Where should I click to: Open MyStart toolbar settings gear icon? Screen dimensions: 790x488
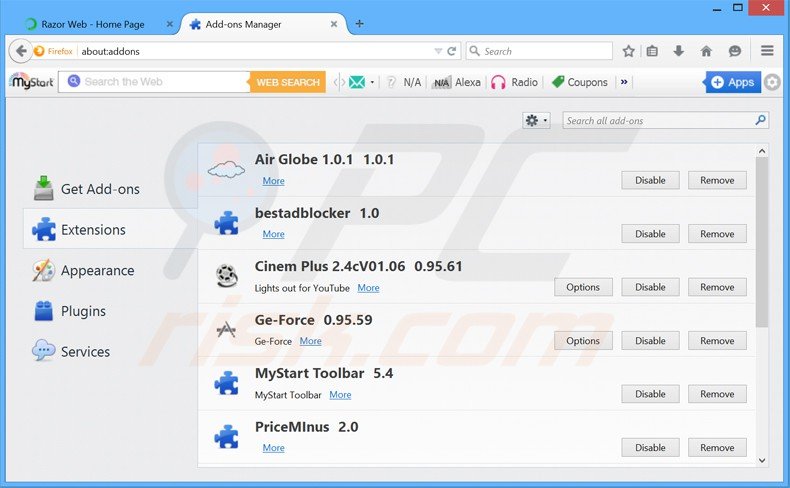(x=772, y=82)
